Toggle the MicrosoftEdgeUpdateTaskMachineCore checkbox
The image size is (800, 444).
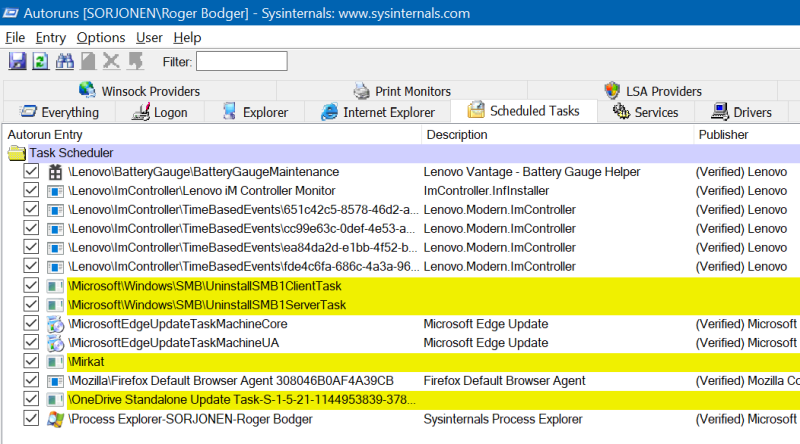(x=32, y=324)
